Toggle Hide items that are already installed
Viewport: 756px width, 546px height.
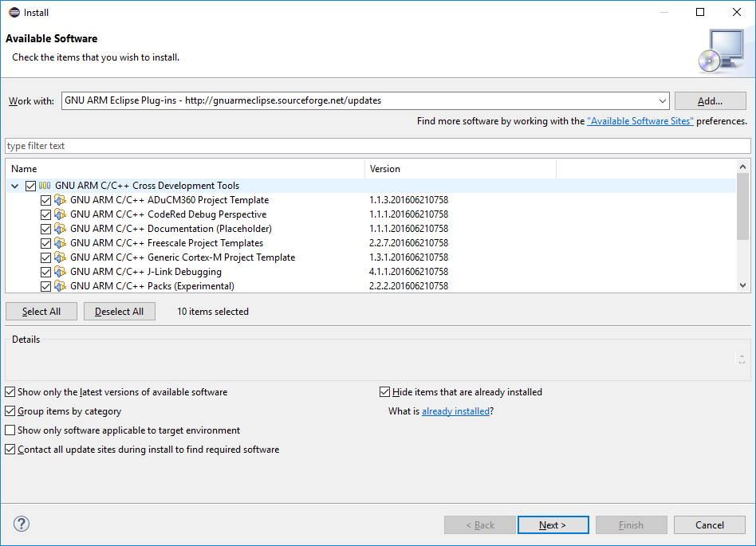(x=384, y=392)
